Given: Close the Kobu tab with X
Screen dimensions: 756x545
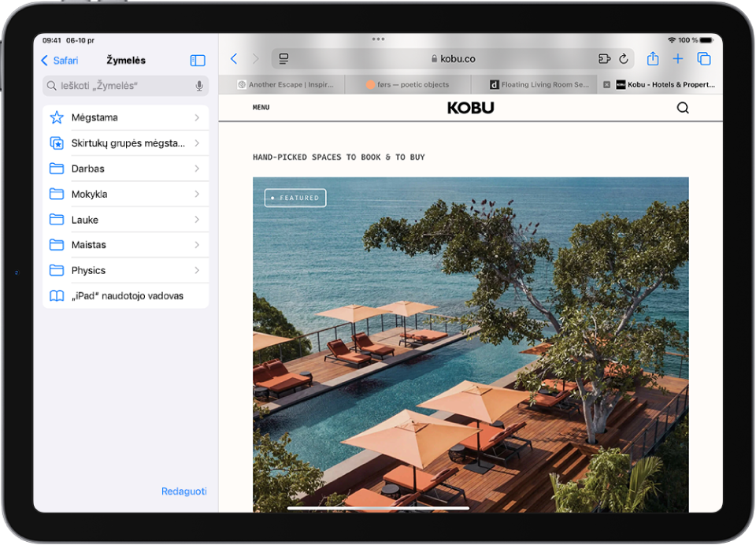Looking at the screenshot, I should 606,84.
